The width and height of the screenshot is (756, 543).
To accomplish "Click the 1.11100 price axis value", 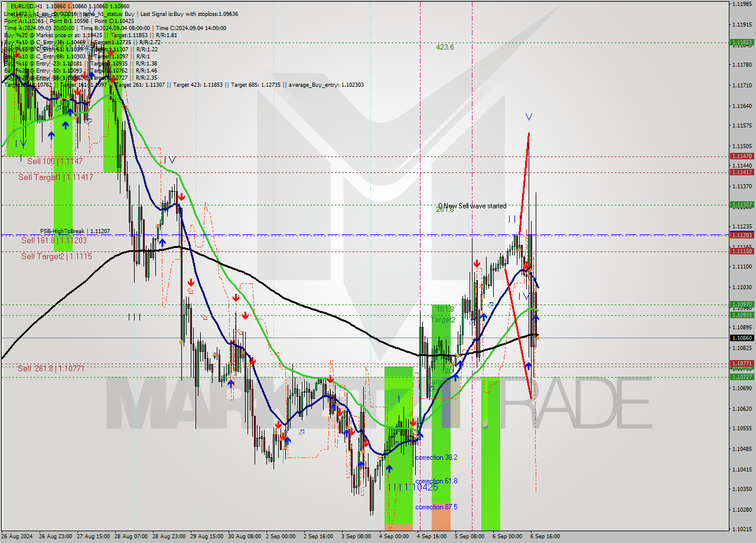I will (x=742, y=267).
